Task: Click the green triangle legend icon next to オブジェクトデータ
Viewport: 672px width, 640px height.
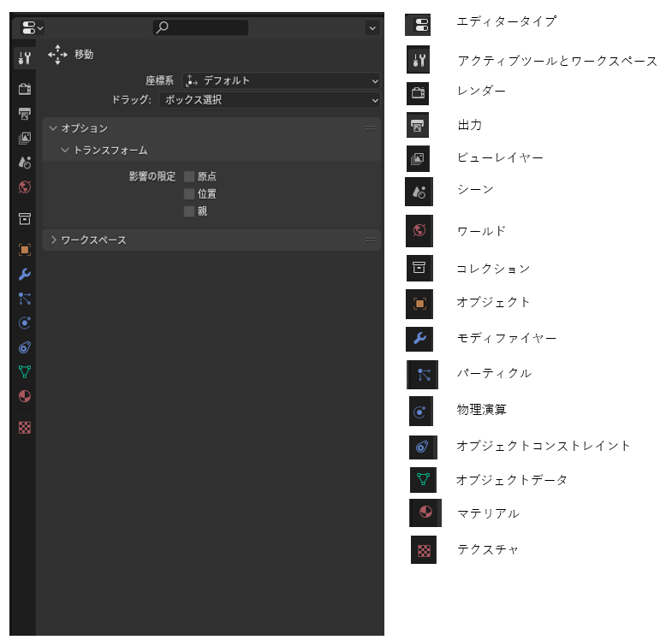Action: pyautogui.click(x=423, y=480)
